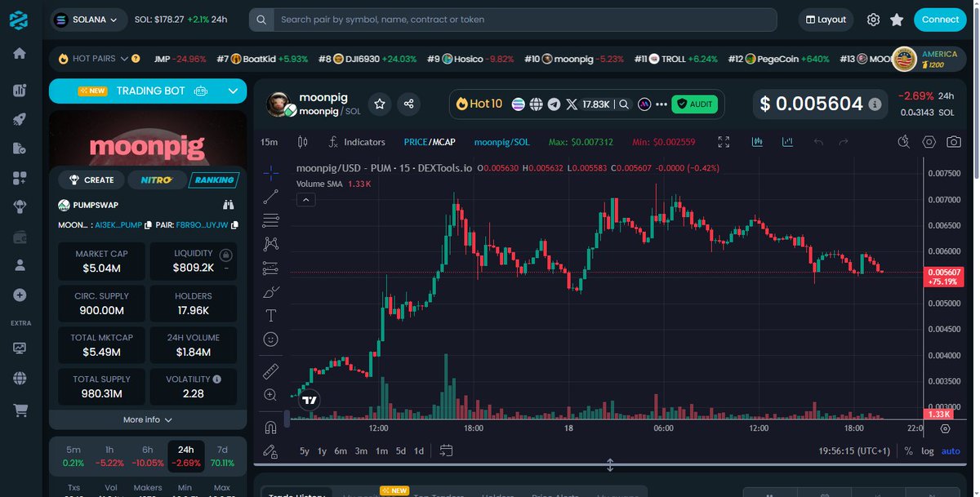Select the zoom in tool

[271, 395]
